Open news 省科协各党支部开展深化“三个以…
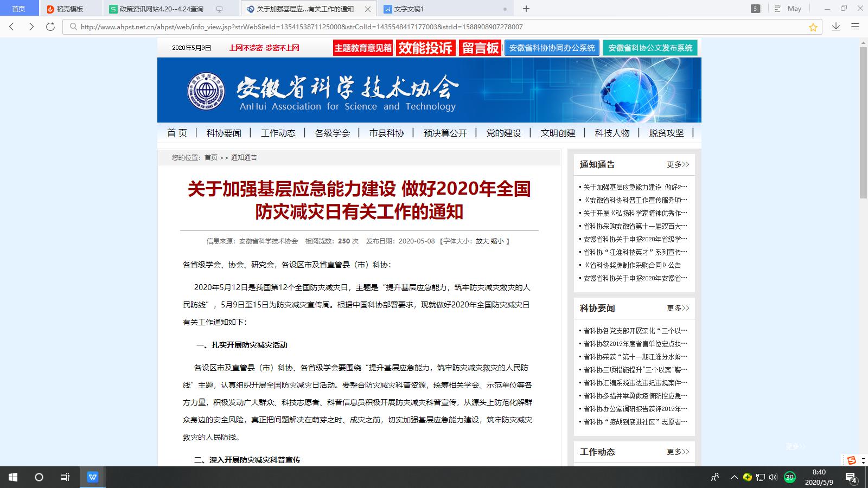This screenshot has width=868, height=488. 635,331
